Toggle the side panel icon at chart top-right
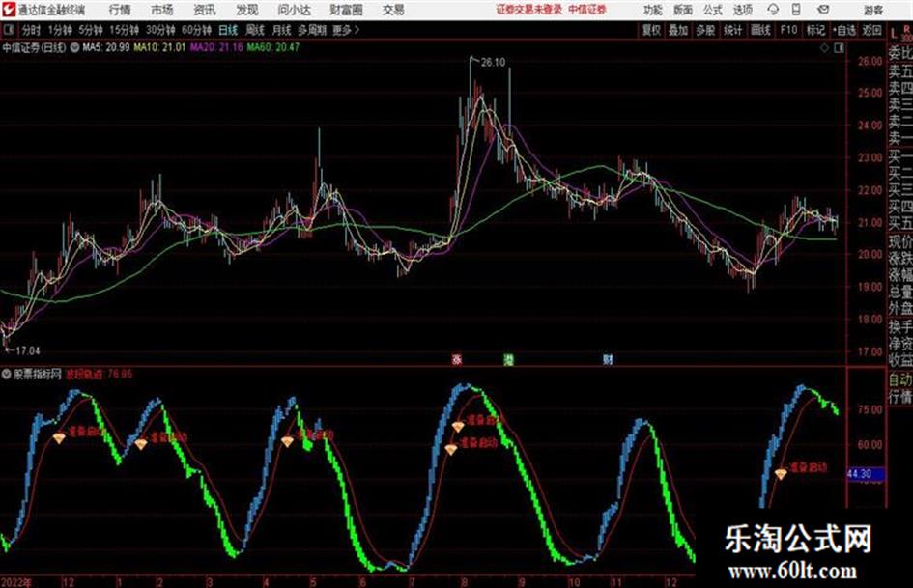913x588 pixels. (x=839, y=48)
